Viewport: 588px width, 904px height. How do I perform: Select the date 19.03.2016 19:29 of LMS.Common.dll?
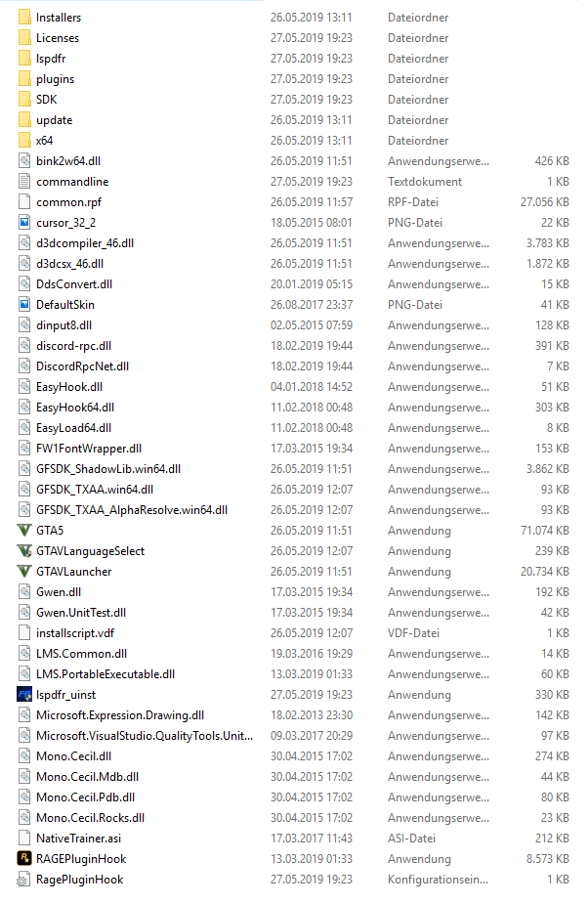coord(312,654)
